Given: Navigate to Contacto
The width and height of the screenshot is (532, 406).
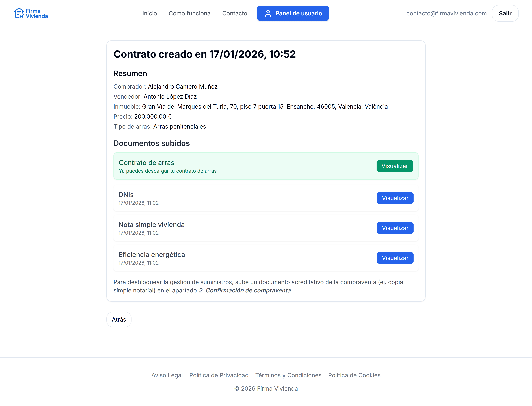Looking at the screenshot, I should click(235, 13).
